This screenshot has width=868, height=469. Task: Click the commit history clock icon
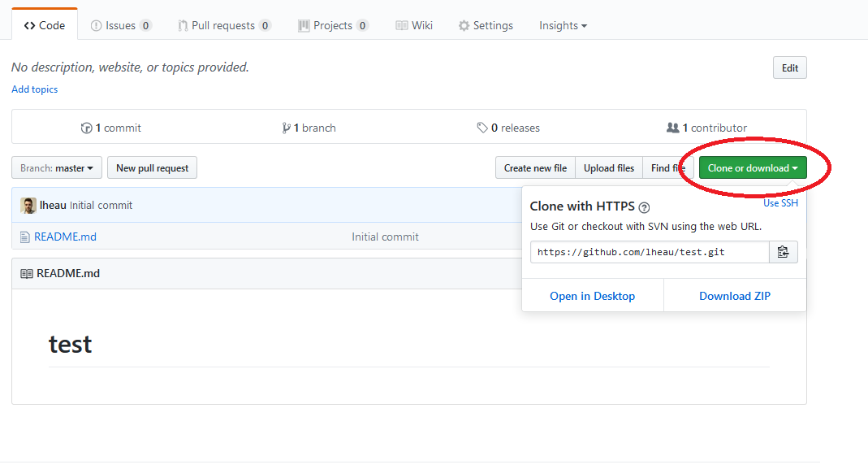(87, 128)
